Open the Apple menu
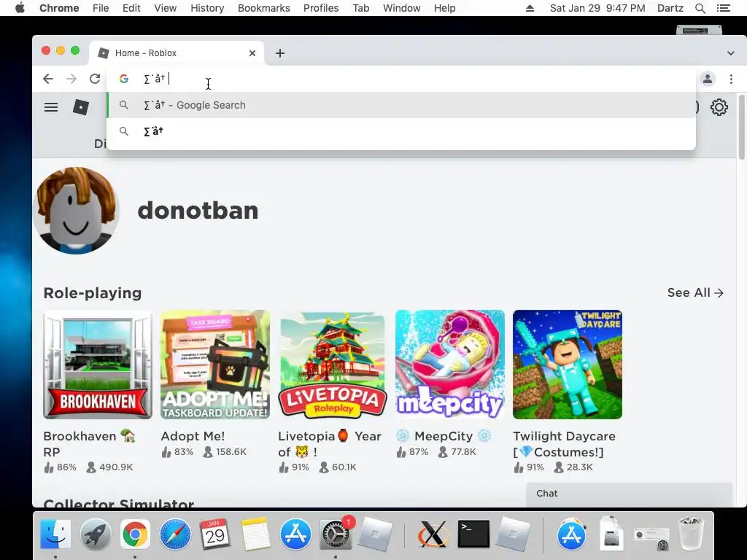Viewport: 747px width, 560px height. (x=20, y=8)
